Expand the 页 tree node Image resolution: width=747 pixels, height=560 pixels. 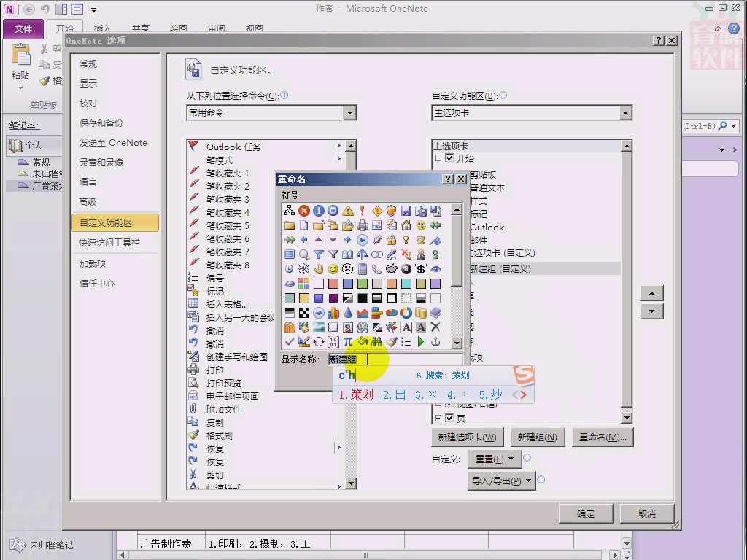[438, 418]
